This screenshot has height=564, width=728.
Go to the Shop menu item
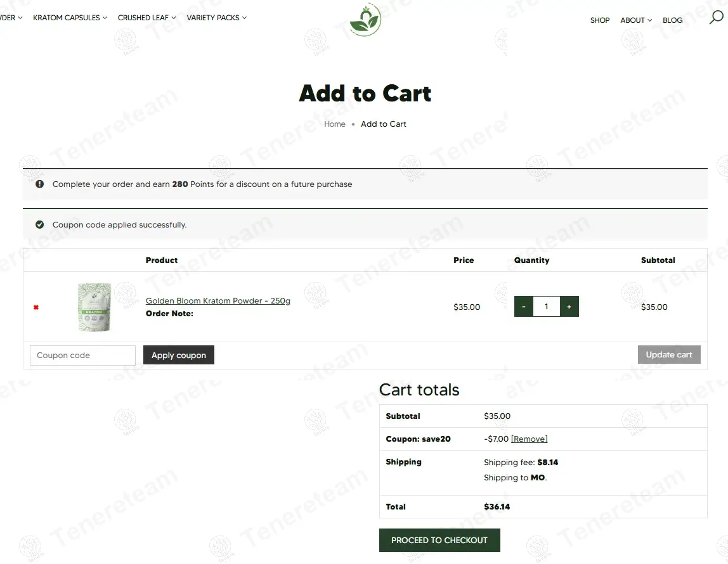click(x=600, y=20)
